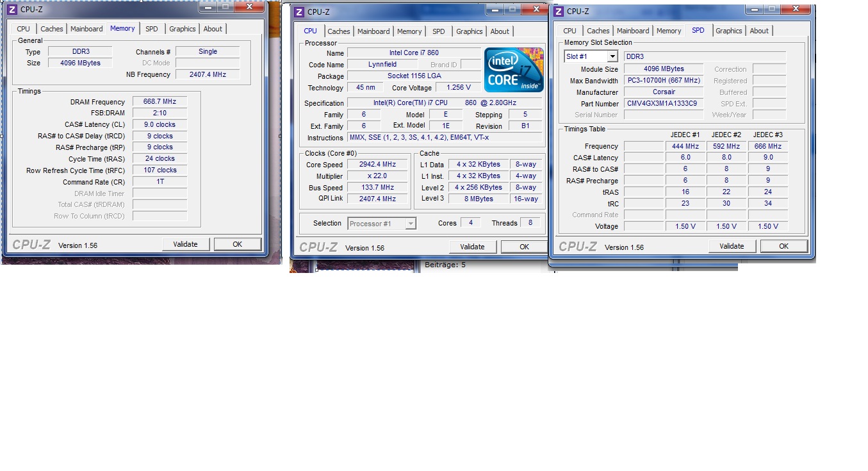This screenshot has height=471, width=868.
Task: Click the Intel Core i7 logo badge
Action: [514, 70]
